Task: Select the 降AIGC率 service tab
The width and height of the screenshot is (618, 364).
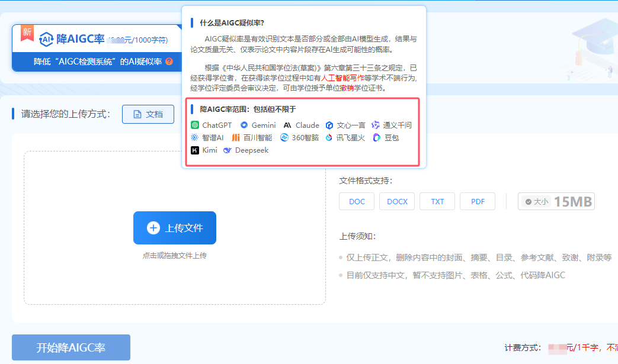Action: (97, 47)
